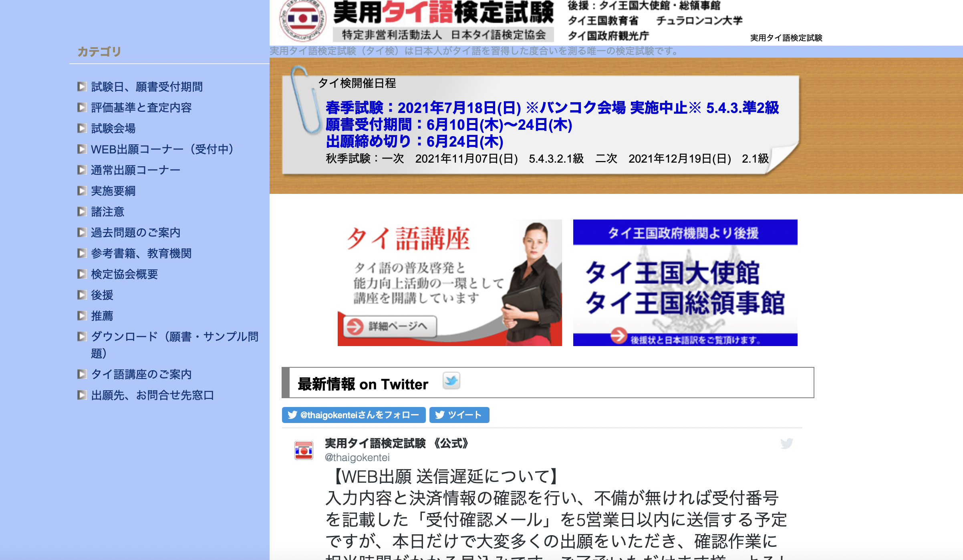Click the arrow icon beside 試験会場
963x560 pixels.
[x=82, y=128]
